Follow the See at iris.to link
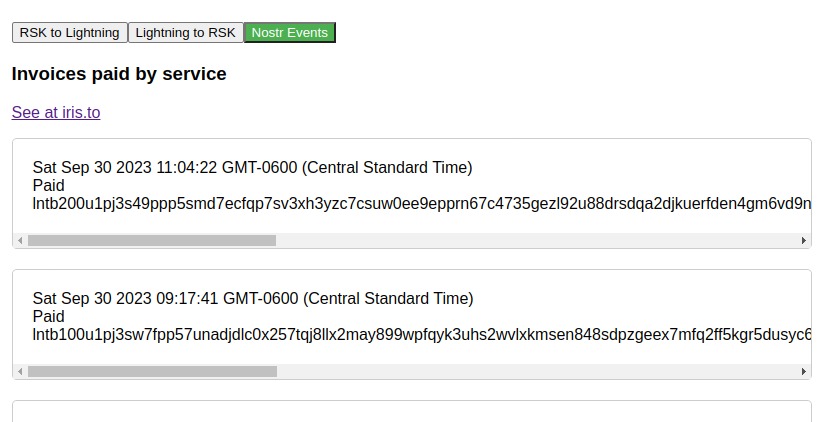829x422 pixels. 56,112
